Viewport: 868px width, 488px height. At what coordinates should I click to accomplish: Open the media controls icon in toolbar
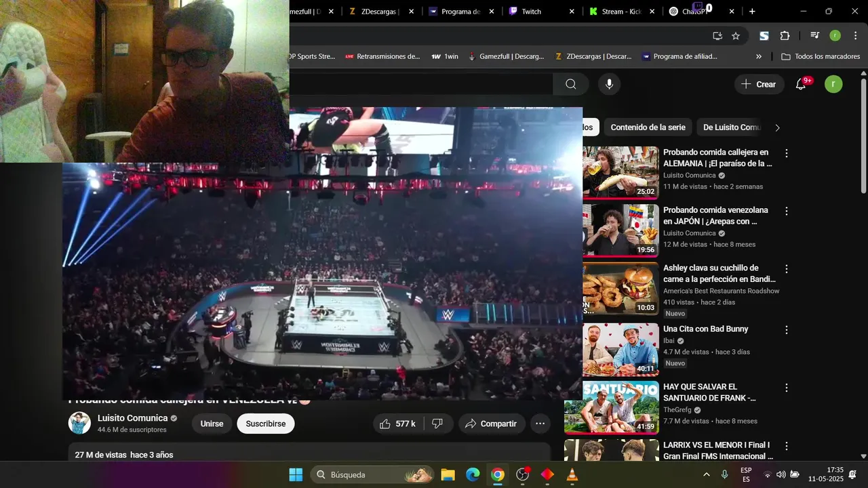coord(814,36)
